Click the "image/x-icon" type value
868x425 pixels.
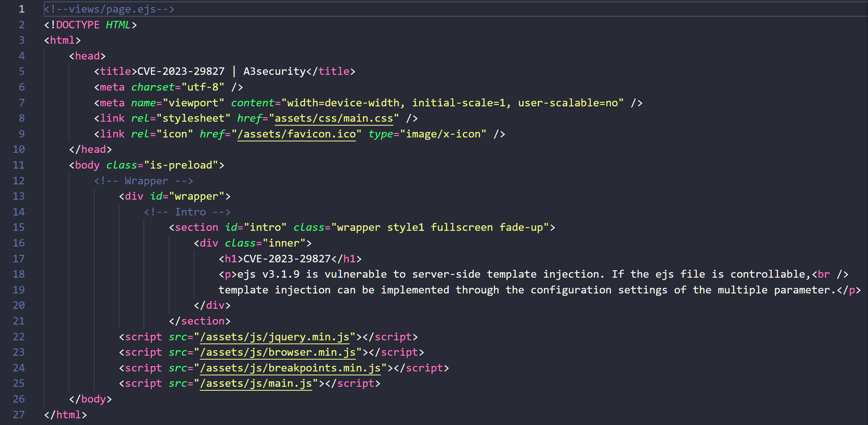443,134
